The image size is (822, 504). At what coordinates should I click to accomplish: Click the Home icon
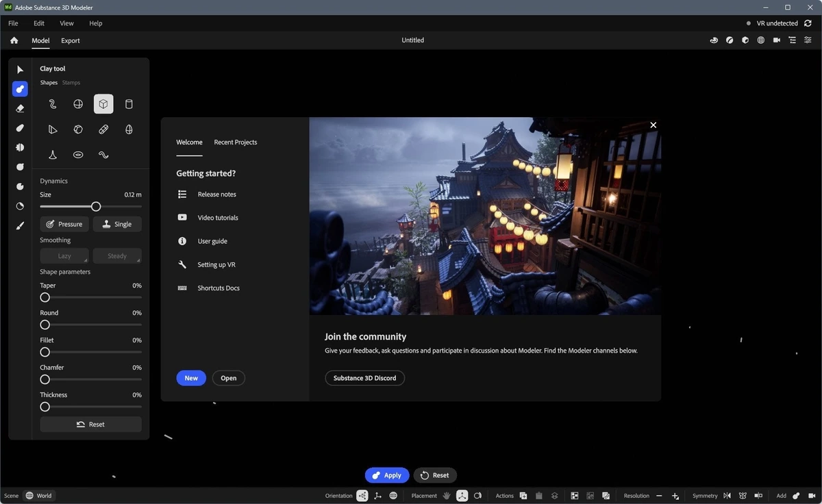pos(14,40)
